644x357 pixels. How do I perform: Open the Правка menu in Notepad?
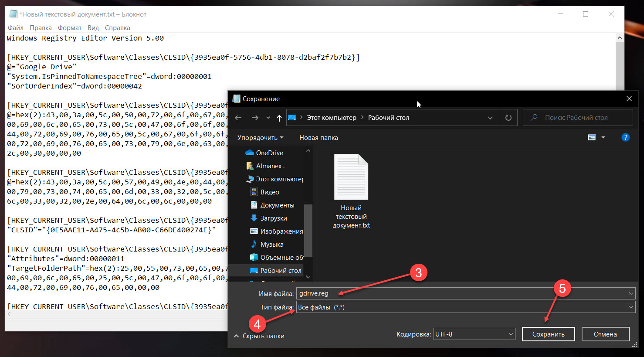[x=41, y=28]
